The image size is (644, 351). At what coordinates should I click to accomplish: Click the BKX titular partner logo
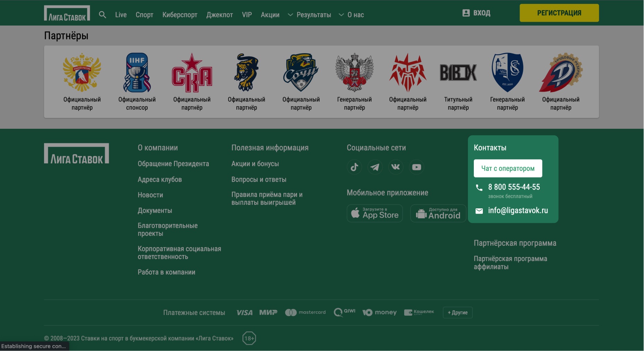click(x=458, y=72)
